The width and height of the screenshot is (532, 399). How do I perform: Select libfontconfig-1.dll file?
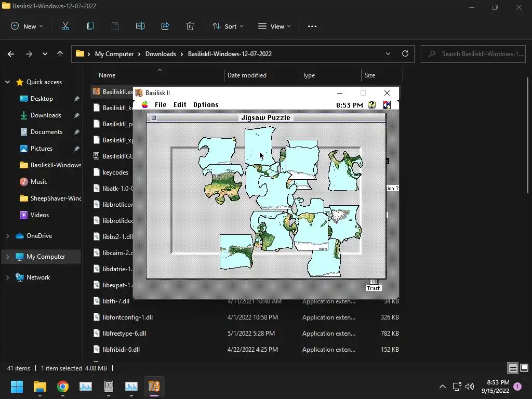click(128, 317)
